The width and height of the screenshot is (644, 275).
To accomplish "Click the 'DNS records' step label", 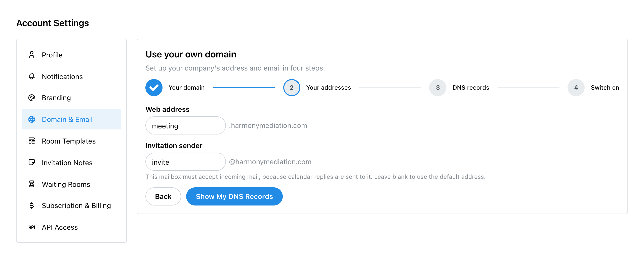I will point(471,88).
